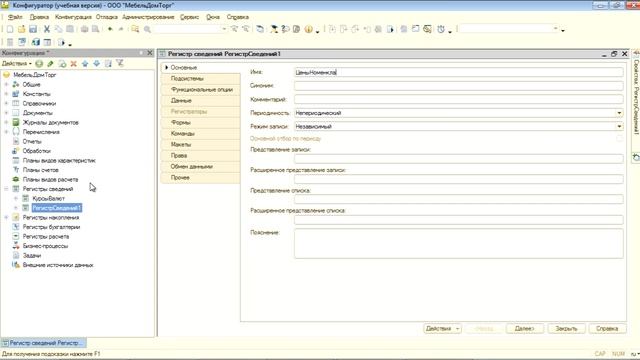Expand the Справочники tree node
This screenshot has width=640, height=360.
(x=6, y=103)
